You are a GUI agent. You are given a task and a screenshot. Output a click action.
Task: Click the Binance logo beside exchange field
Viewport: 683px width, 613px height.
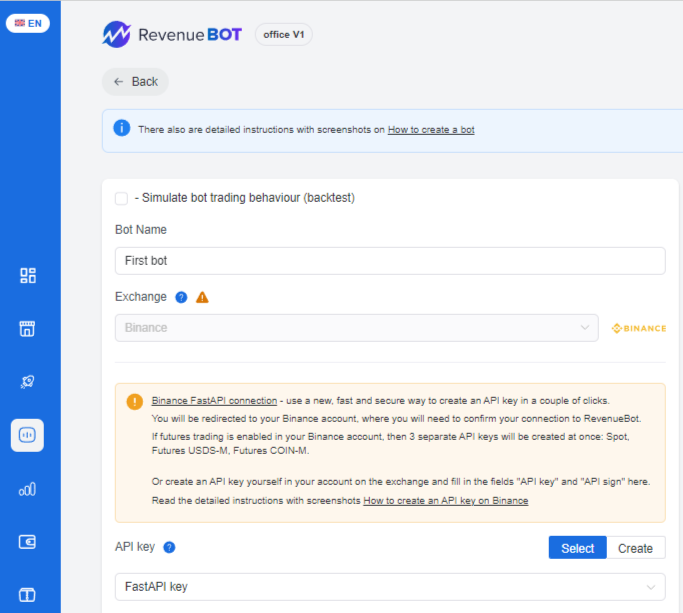[x=639, y=328]
